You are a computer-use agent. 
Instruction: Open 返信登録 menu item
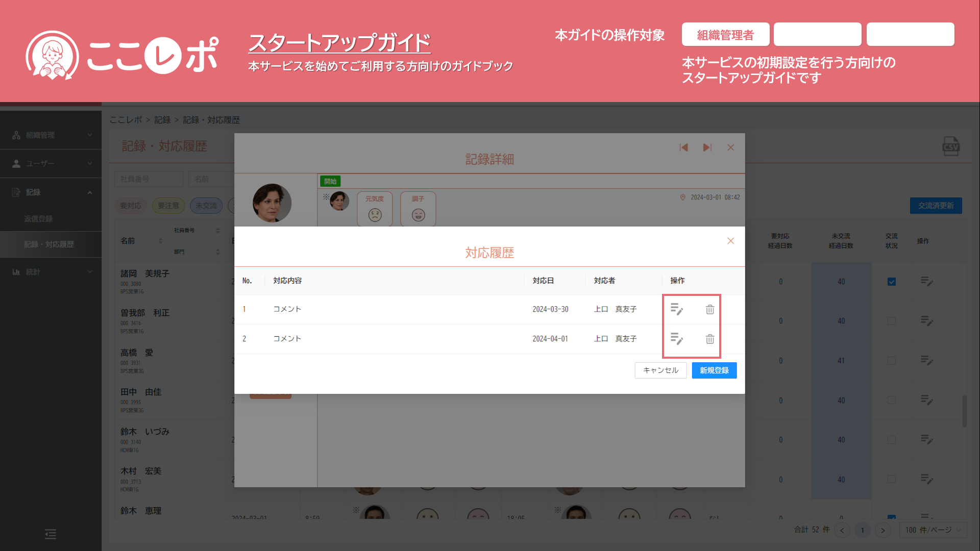38,218
